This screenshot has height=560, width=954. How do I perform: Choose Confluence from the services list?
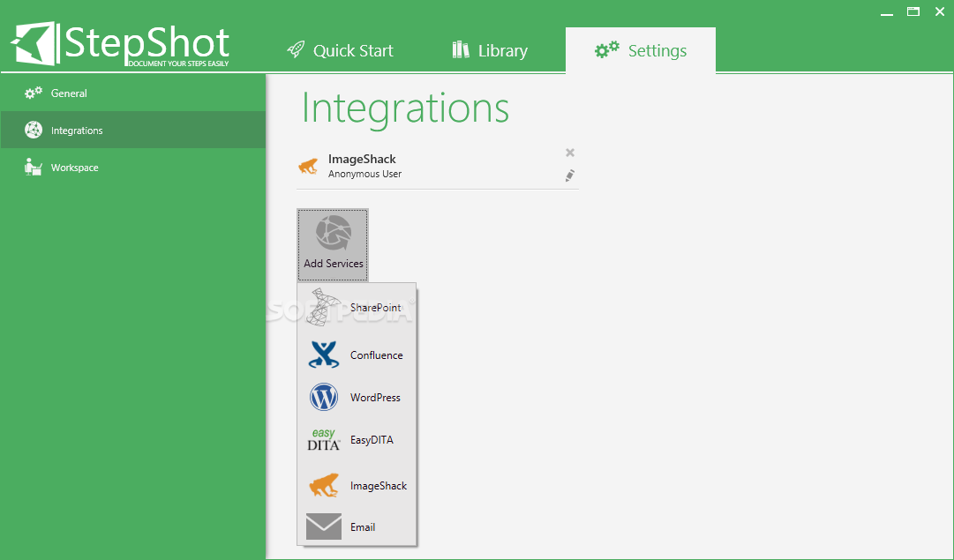click(x=357, y=355)
